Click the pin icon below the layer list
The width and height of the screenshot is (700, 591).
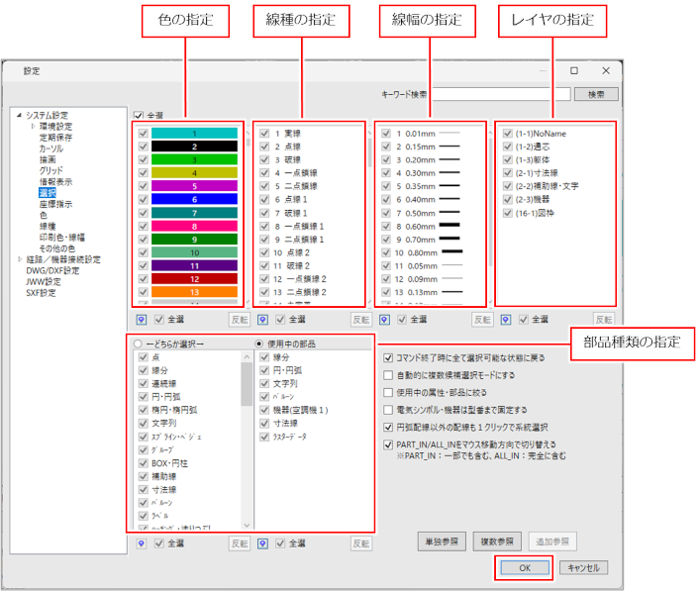pos(507,320)
